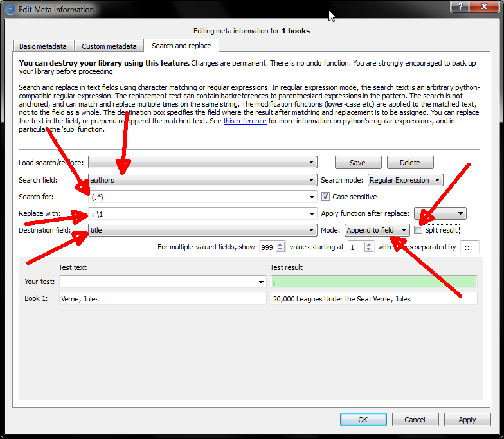Click the Cancel button

[415, 419]
